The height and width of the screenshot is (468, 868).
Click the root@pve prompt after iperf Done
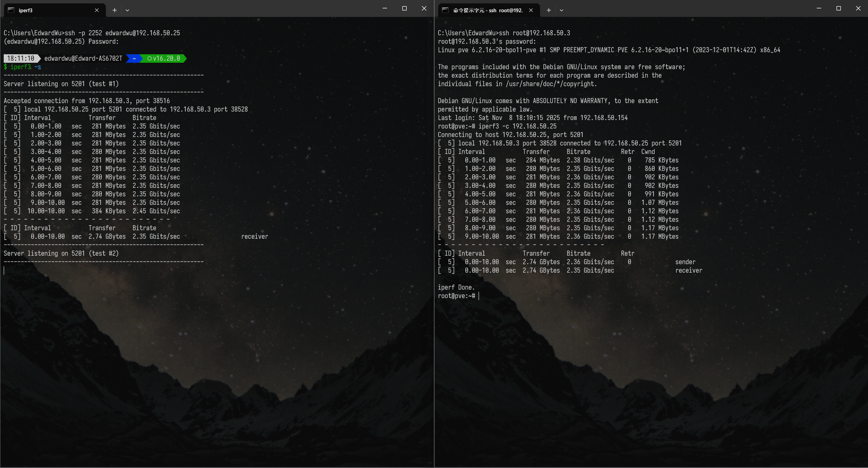456,296
